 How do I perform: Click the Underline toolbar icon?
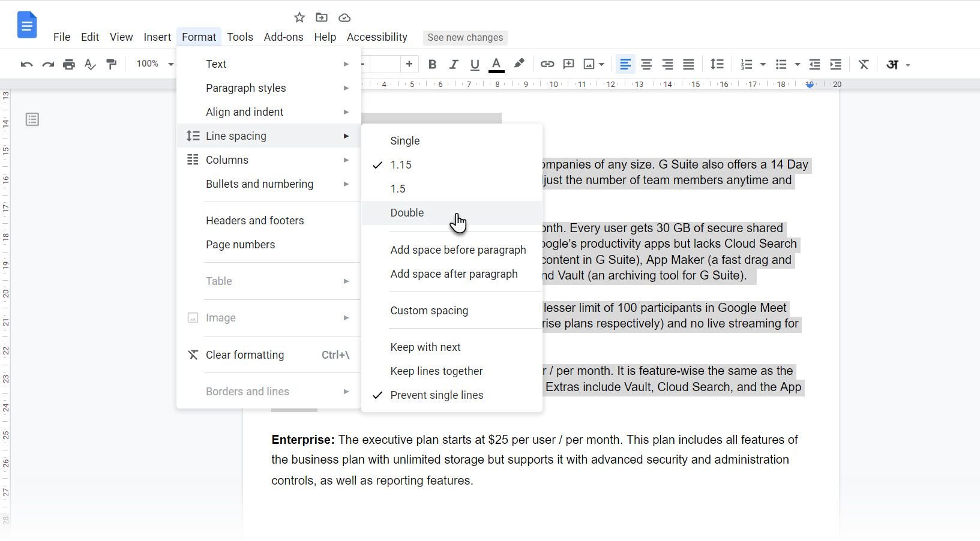pyautogui.click(x=475, y=64)
